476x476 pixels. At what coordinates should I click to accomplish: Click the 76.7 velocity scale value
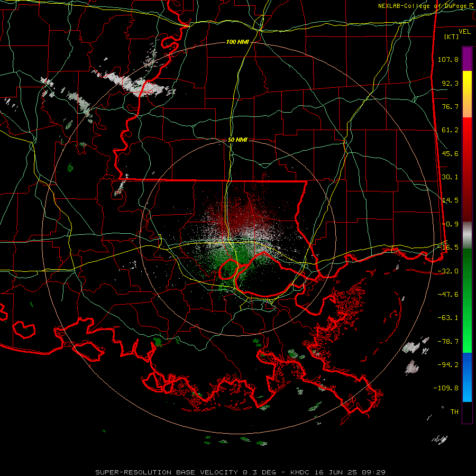tap(450, 106)
